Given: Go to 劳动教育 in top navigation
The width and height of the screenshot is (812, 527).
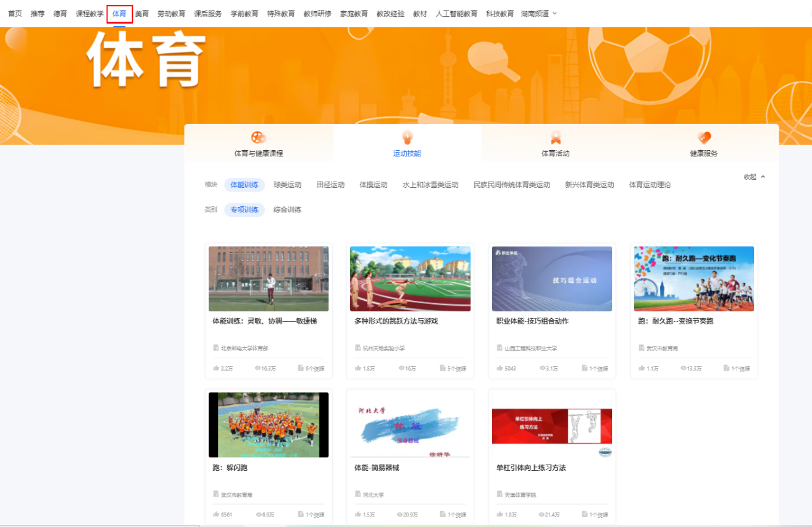Looking at the screenshot, I should [171, 14].
